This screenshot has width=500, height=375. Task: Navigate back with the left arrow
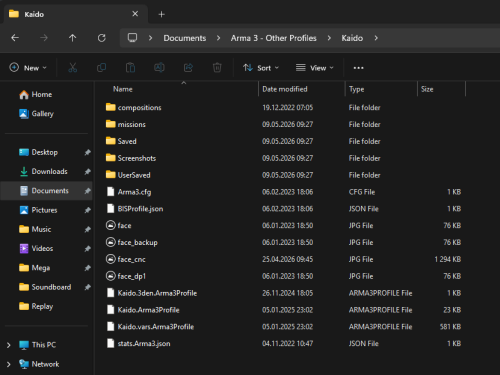click(x=15, y=38)
